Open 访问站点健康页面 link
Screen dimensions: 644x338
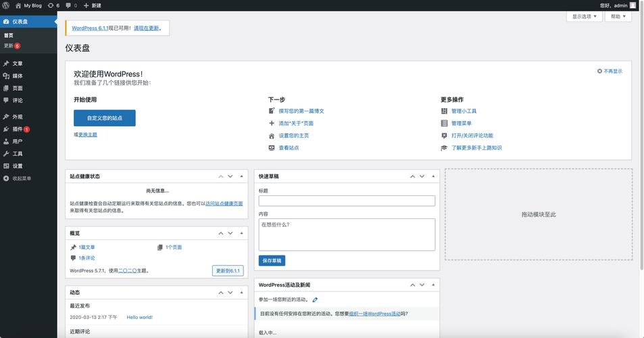coord(224,203)
